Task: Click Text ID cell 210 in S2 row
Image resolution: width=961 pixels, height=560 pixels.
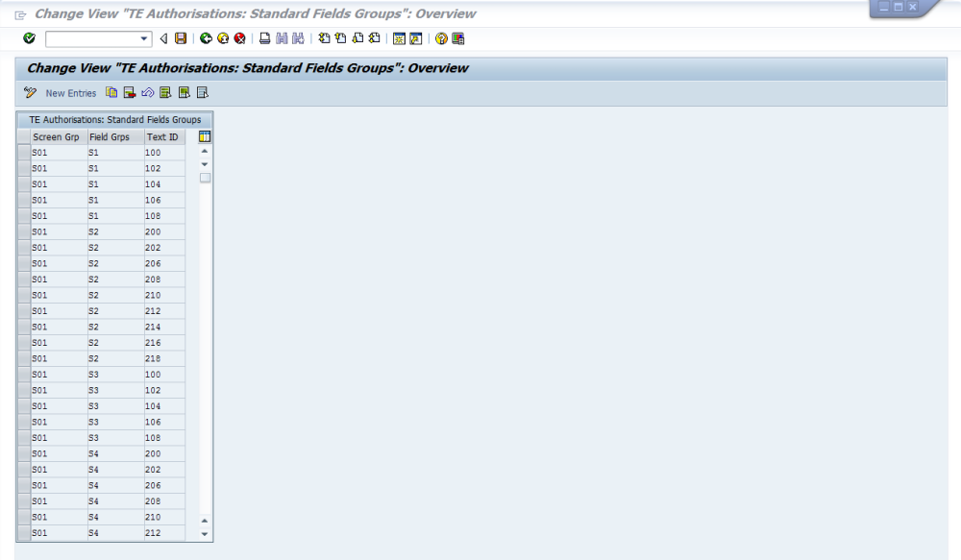Action: [165, 295]
